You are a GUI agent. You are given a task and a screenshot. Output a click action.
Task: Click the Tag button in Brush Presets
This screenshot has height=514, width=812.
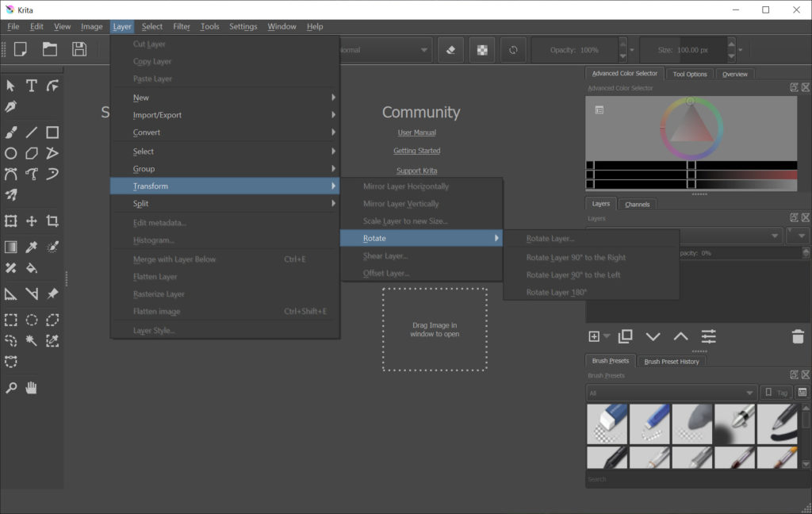point(776,393)
